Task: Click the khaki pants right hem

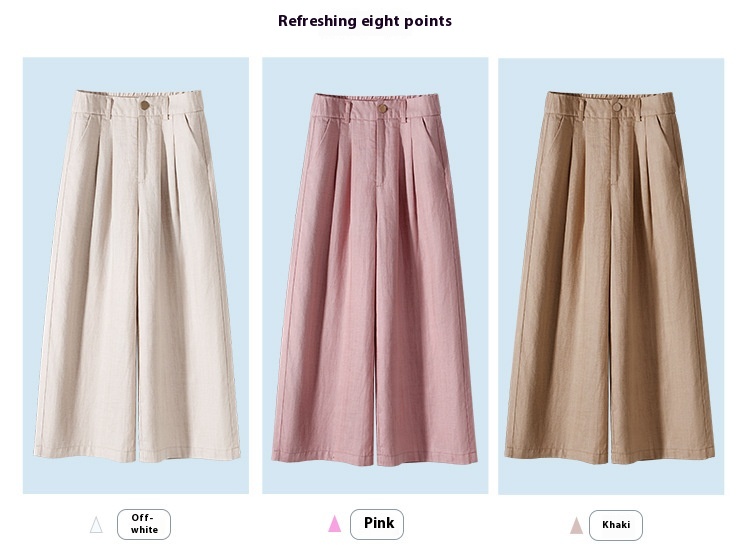Action: point(662,456)
